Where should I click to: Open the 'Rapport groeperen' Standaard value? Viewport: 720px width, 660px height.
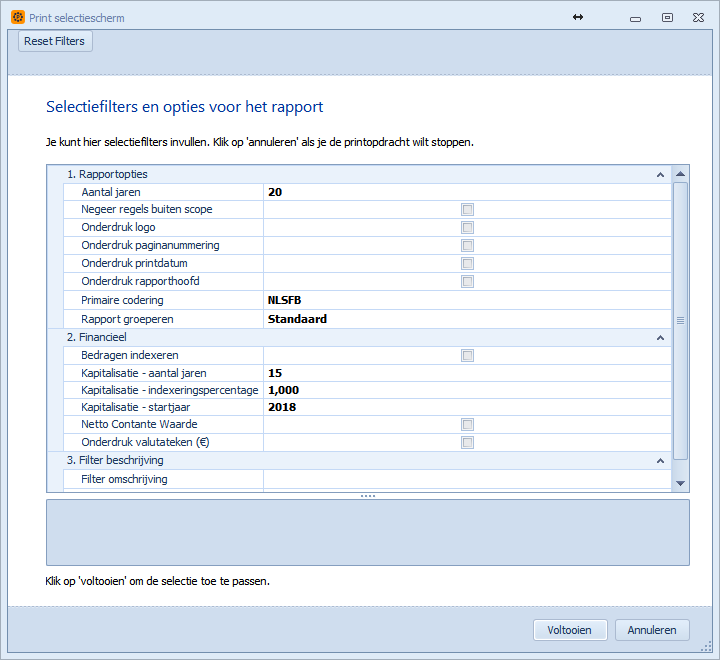pos(466,320)
